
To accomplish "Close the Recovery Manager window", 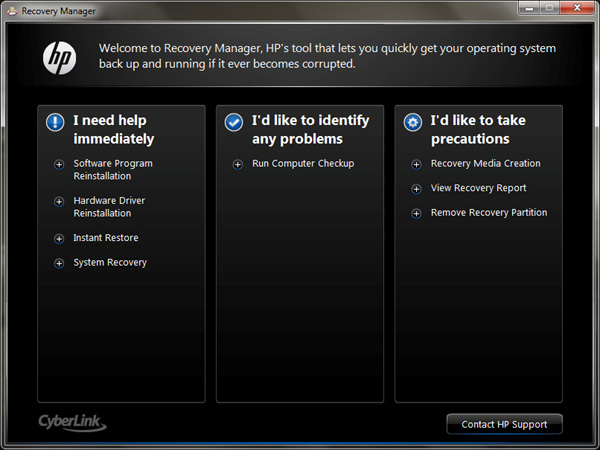I will pyautogui.click(x=577, y=8).
